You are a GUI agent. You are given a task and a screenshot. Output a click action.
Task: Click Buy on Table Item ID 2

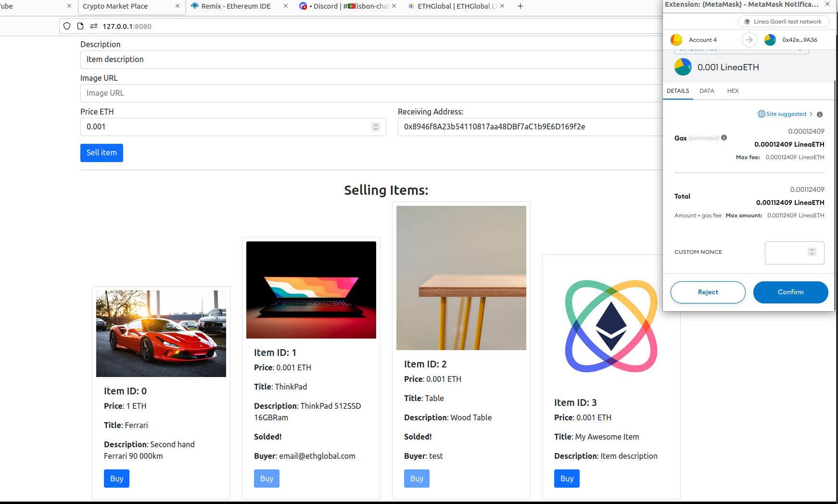pyautogui.click(x=417, y=479)
